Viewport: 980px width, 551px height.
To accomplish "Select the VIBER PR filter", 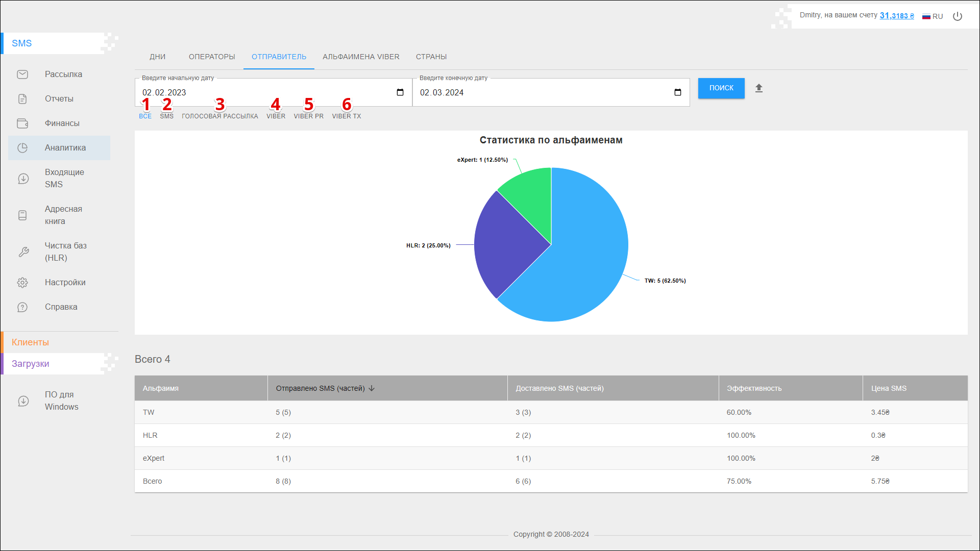I will 308,116.
